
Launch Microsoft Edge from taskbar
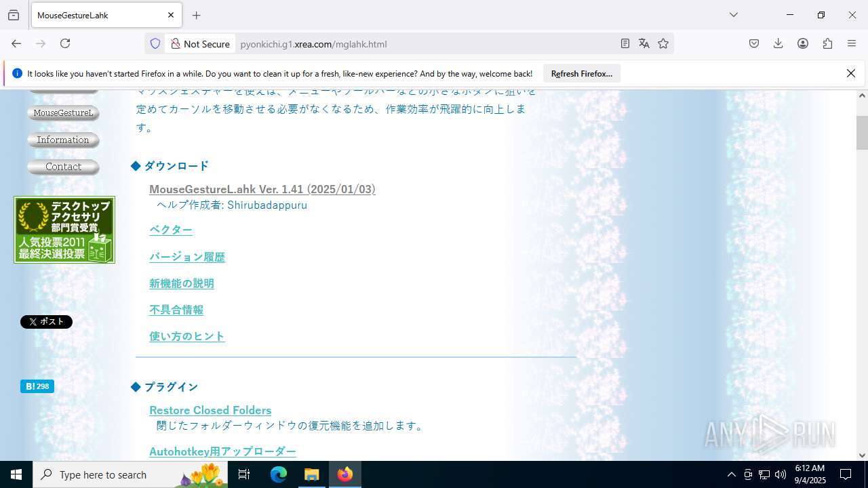coord(279,474)
